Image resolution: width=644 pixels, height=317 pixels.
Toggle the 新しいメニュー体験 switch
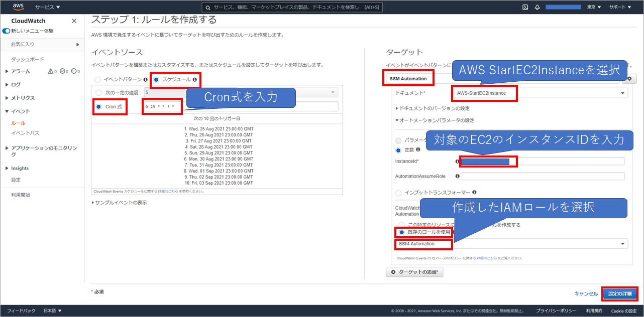(x=6, y=31)
